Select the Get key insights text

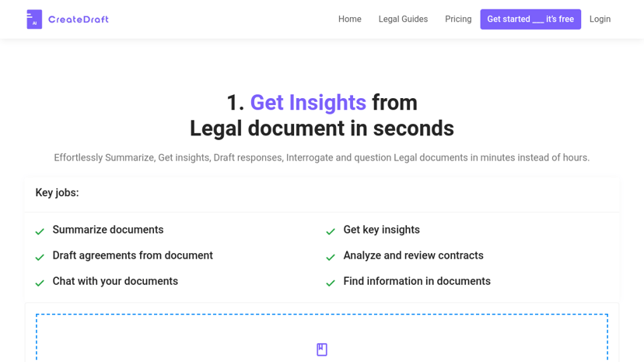click(382, 230)
